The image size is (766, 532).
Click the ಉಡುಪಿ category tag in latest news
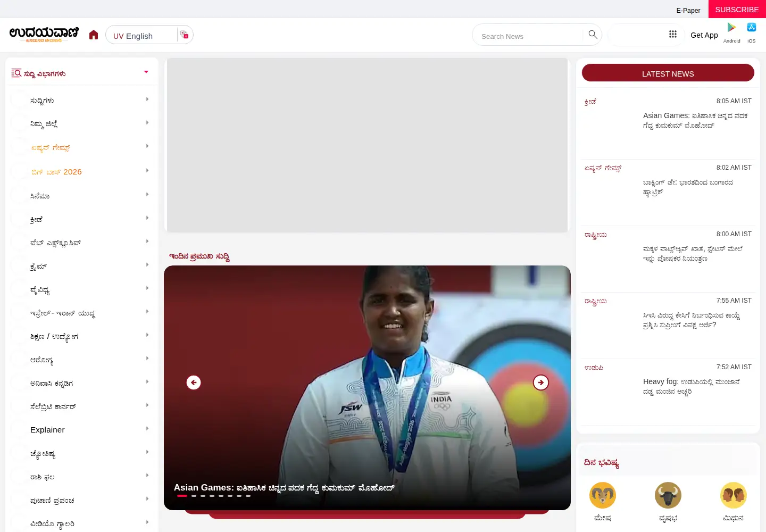(594, 368)
